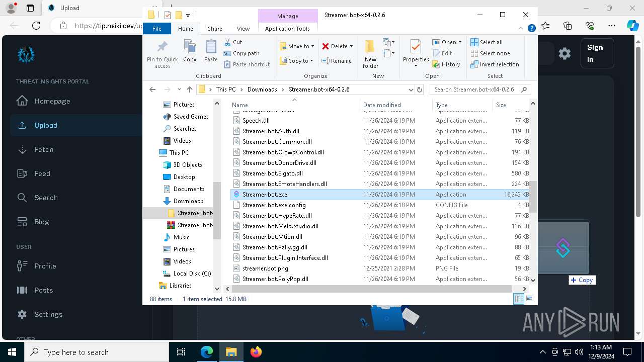Open Saved Games in navigation pane
Screen dimensions: 644x362
point(191,117)
